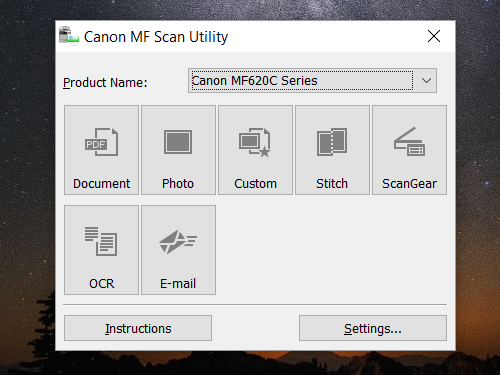Click the "Document" text label
500x375 pixels.
(x=101, y=184)
